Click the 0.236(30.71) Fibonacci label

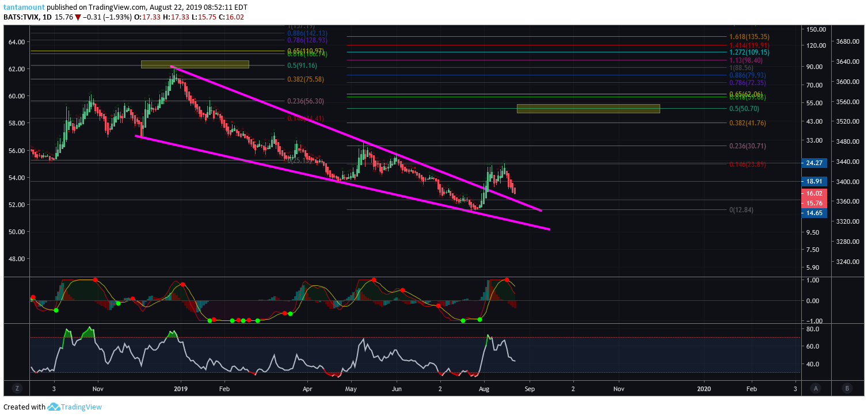(x=747, y=146)
